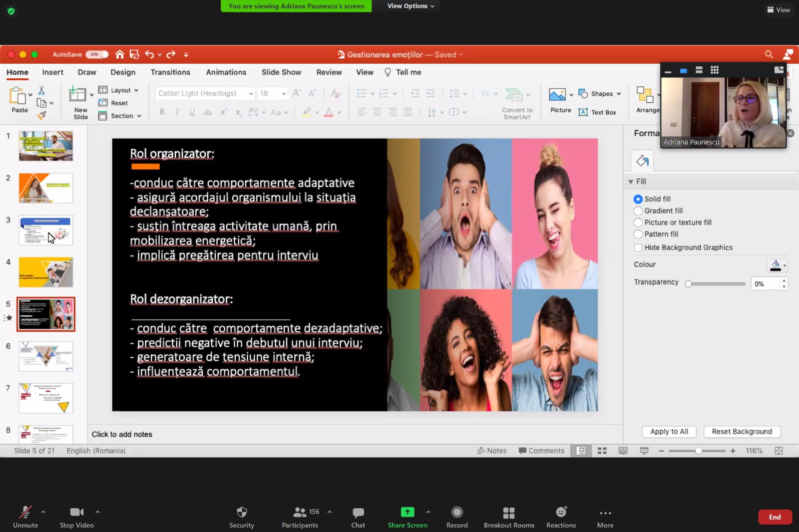Apply bold formatting

pyautogui.click(x=162, y=112)
